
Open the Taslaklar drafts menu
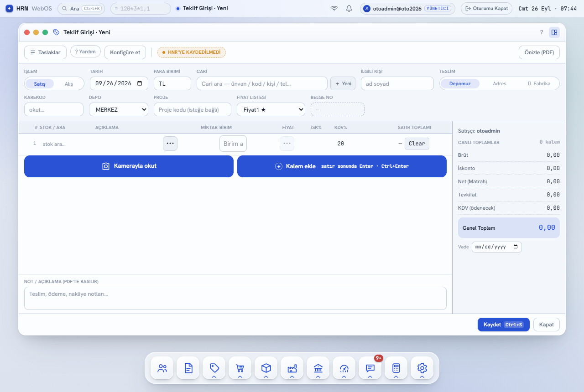click(46, 52)
